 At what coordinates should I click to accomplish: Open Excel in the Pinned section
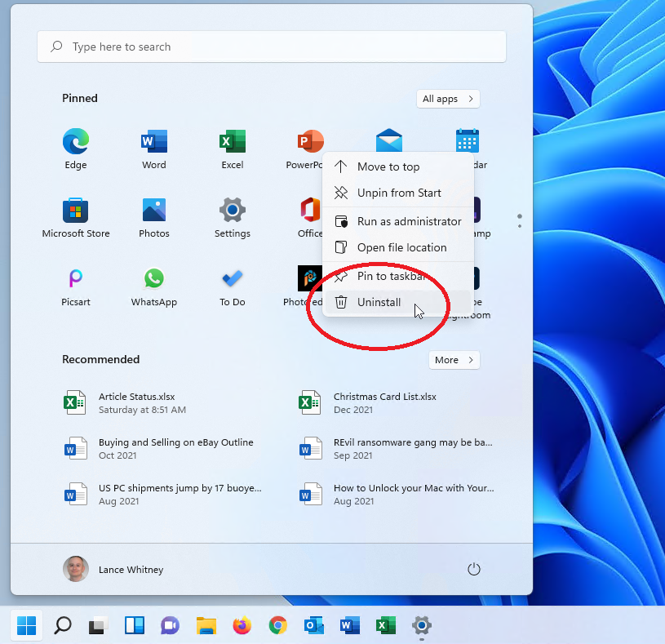click(x=233, y=149)
